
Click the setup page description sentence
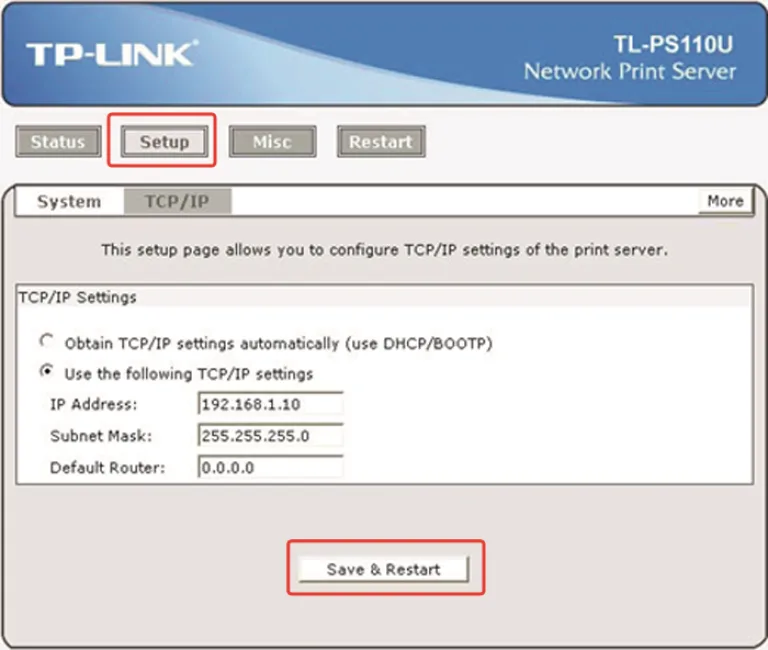[x=384, y=250]
